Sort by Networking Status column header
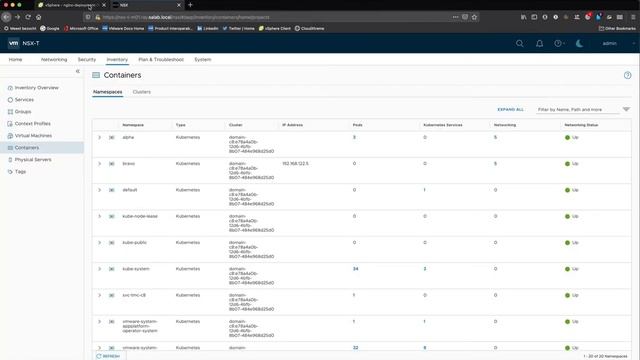Viewport: 640px width, 360px height. (x=581, y=125)
